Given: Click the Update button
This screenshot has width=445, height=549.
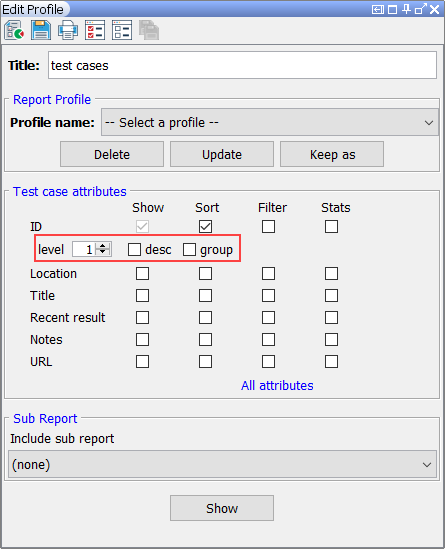Looking at the screenshot, I should (222, 154).
